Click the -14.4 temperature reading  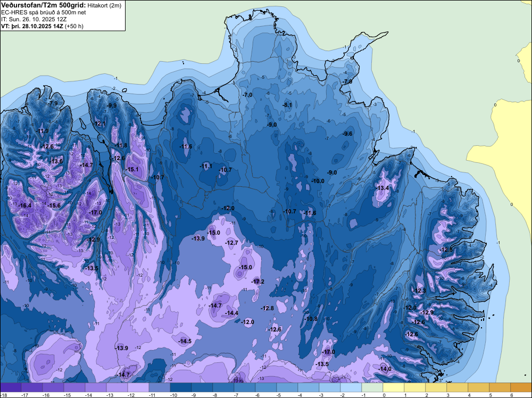tap(232, 313)
